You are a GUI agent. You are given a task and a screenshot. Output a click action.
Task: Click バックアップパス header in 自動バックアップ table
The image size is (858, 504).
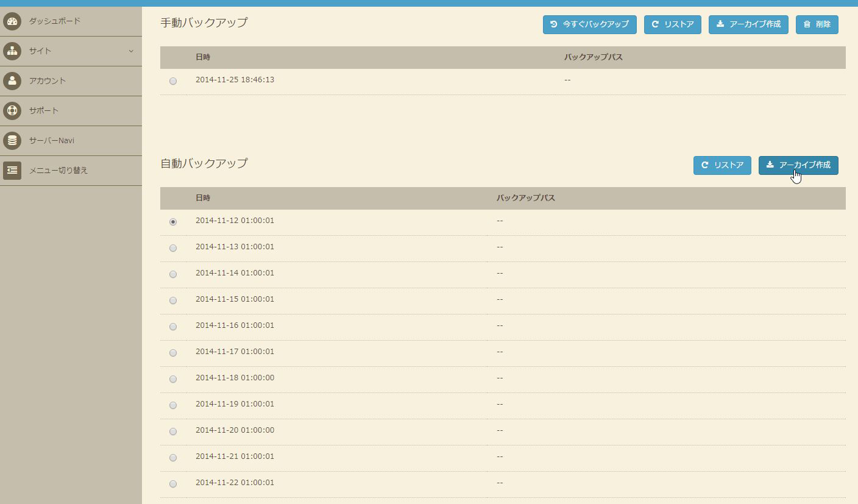coord(526,198)
